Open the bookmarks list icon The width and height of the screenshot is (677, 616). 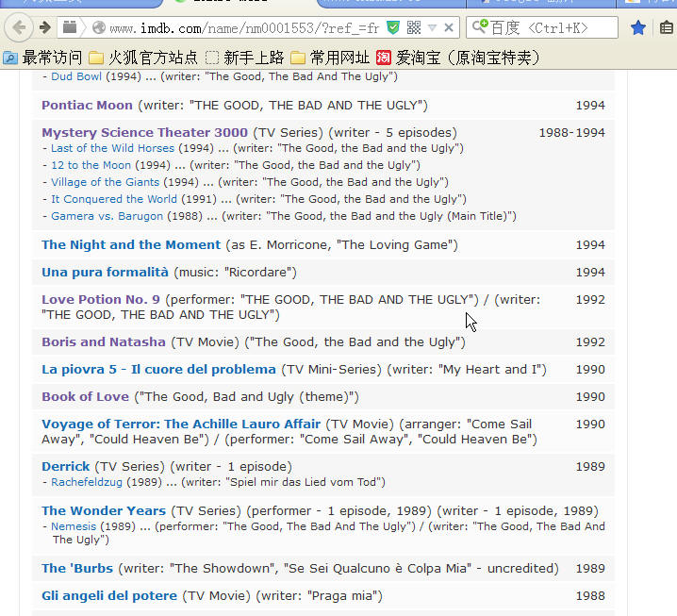tap(667, 28)
